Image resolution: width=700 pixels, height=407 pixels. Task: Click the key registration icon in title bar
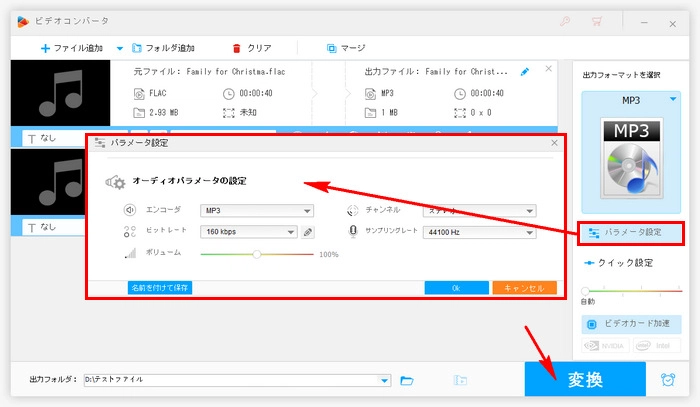[x=565, y=20]
